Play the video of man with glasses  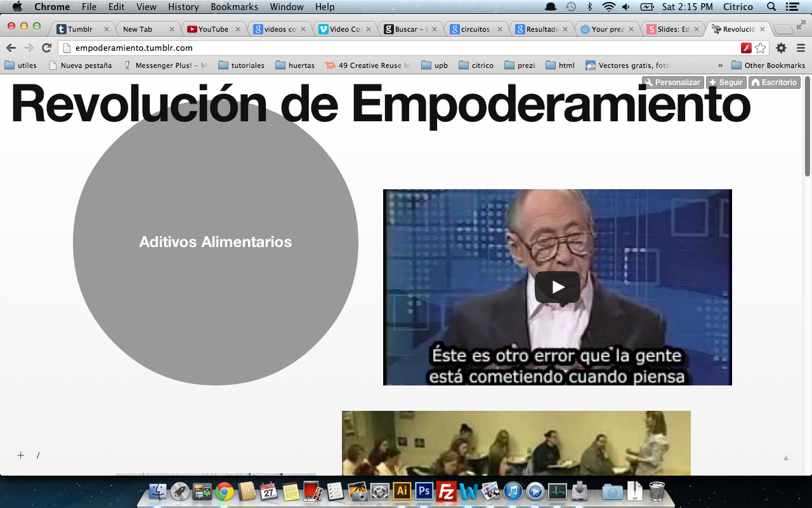tap(558, 287)
